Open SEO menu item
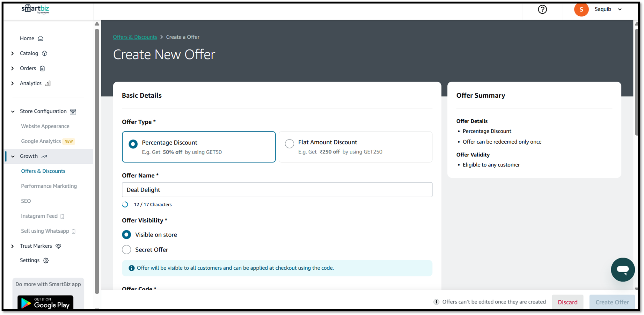644x315 pixels. 26,201
